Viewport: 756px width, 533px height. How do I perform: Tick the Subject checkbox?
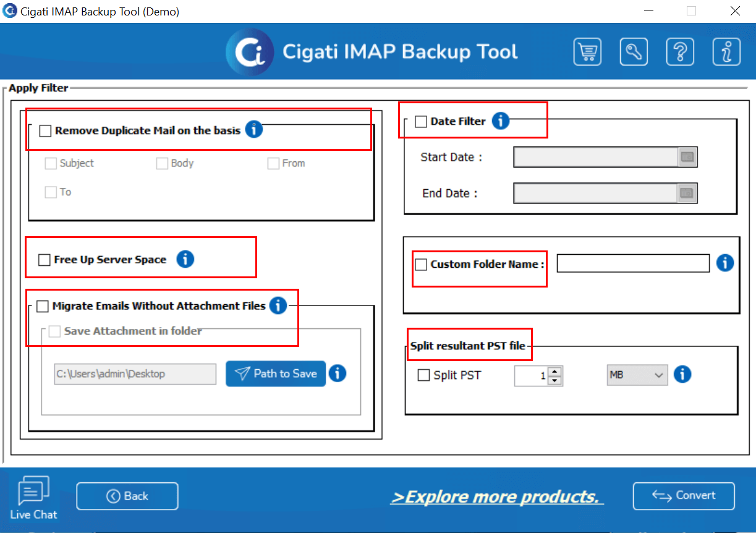(x=51, y=163)
